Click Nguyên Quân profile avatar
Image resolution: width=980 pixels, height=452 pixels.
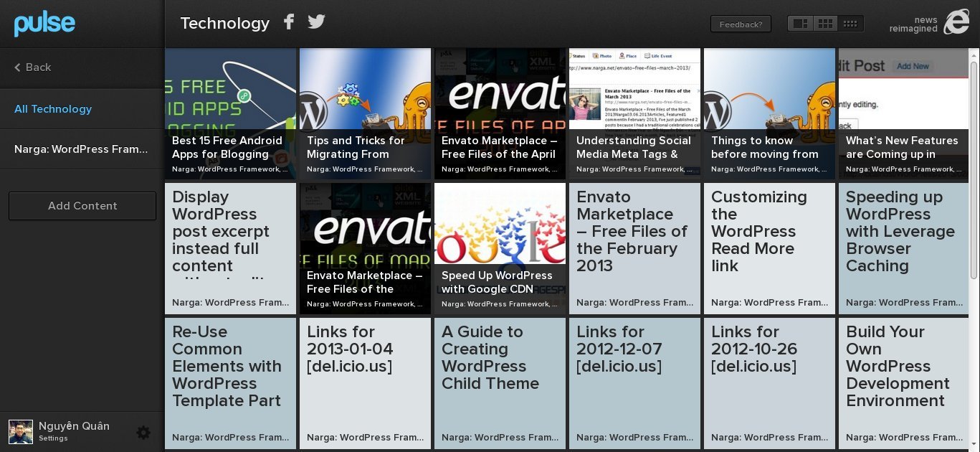click(x=21, y=432)
